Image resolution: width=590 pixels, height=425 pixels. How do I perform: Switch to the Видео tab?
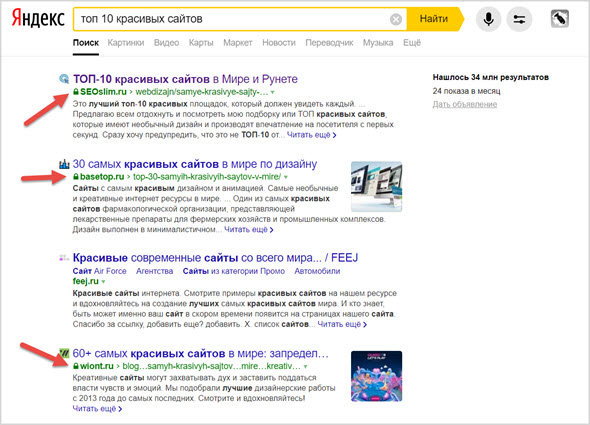point(166,43)
